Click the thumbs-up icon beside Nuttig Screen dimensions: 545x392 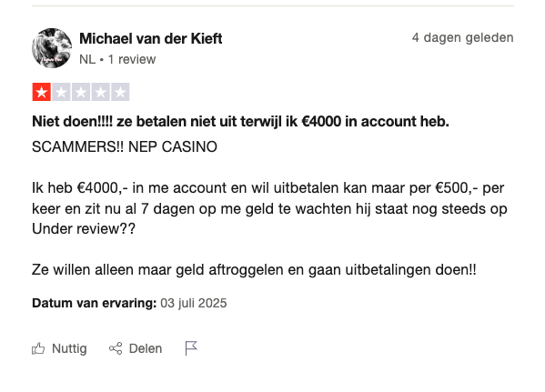(38, 348)
